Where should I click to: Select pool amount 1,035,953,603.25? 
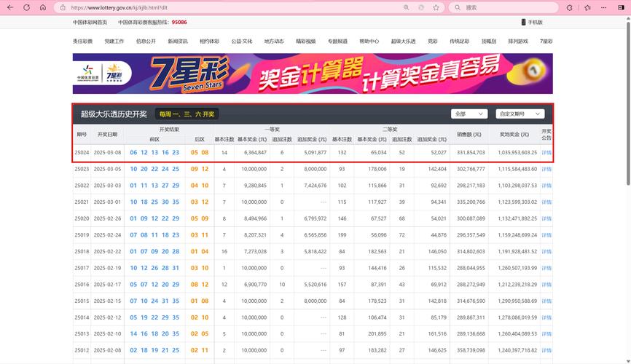pos(517,152)
